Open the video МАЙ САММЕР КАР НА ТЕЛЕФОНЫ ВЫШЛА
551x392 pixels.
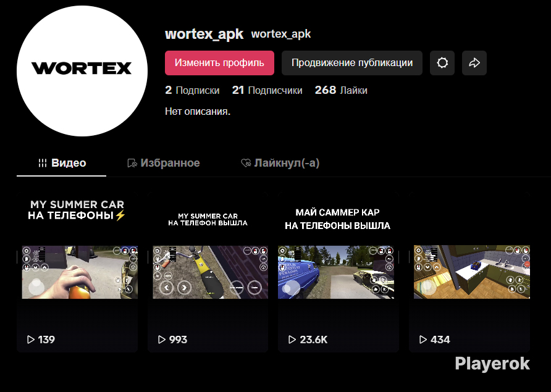point(339,272)
